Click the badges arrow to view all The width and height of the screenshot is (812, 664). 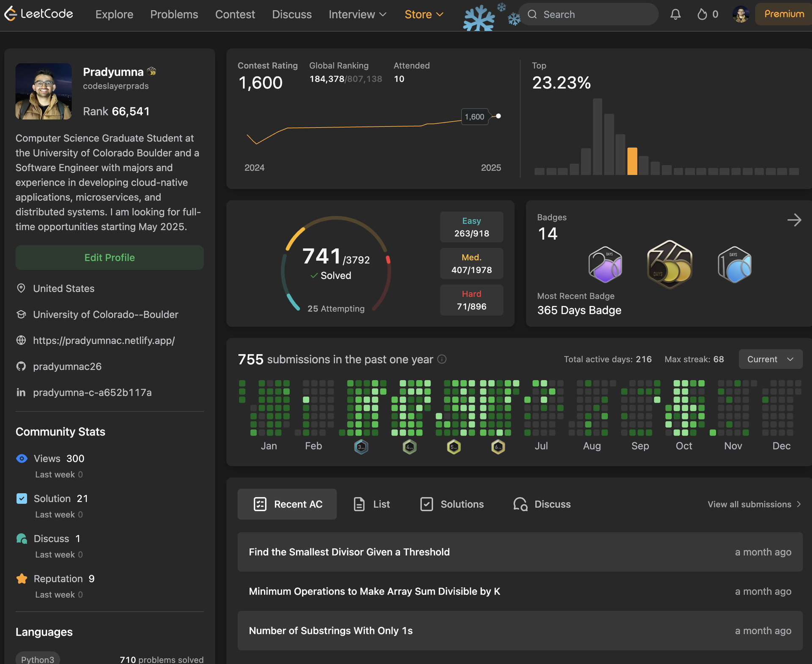tap(794, 220)
